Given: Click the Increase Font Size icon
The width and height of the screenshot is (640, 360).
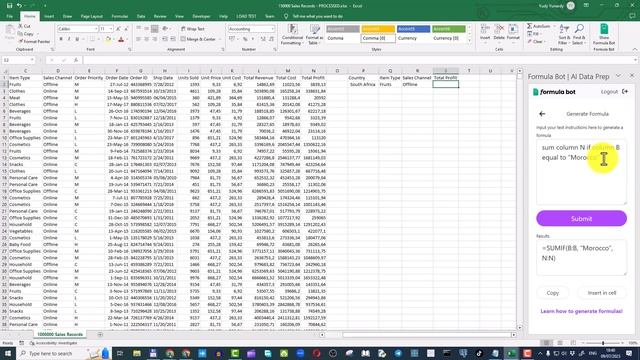Looking at the screenshot, I should [x=118, y=29].
